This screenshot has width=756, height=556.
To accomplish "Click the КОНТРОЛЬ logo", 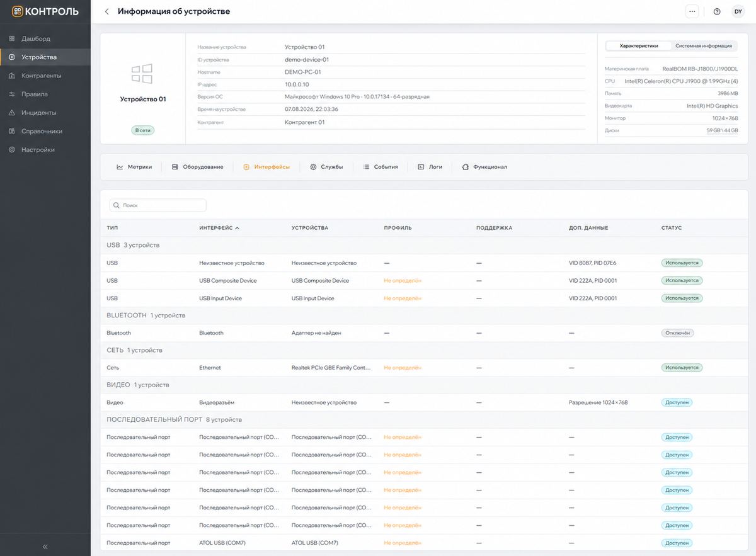I will pyautogui.click(x=45, y=11).
